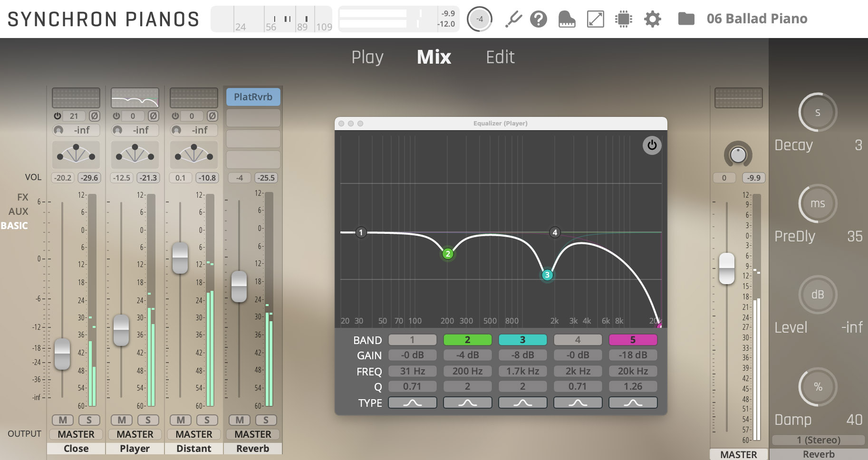The height and width of the screenshot is (460, 868).
Task: Click the Reverb channel volume fader
Action: tap(239, 287)
